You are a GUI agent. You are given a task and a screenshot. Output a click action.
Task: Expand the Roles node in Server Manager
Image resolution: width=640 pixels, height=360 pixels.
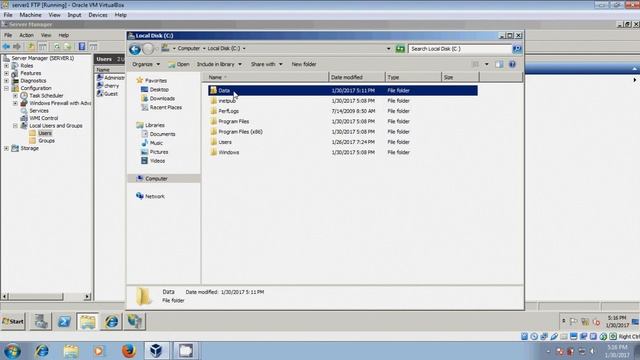pyautogui.click(x=6, y=66)
